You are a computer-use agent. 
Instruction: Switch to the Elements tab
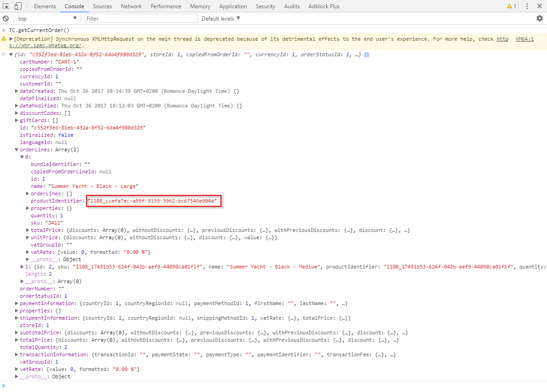[x=45, y=6]
